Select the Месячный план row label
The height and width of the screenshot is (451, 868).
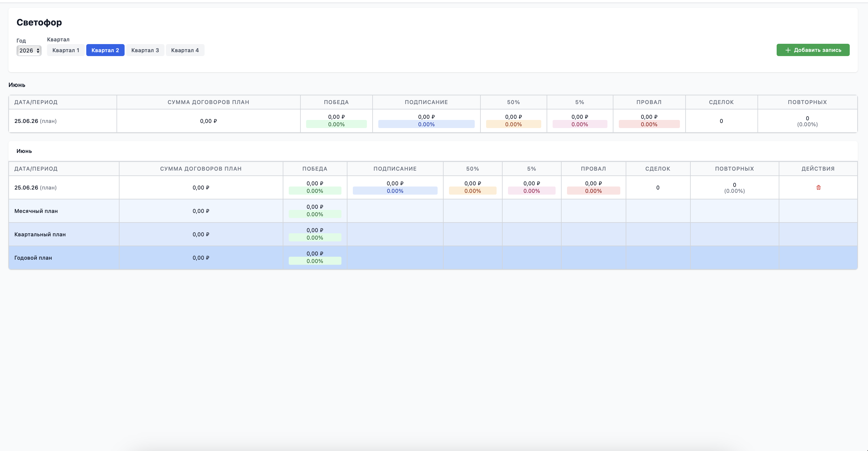pos(36,211)
